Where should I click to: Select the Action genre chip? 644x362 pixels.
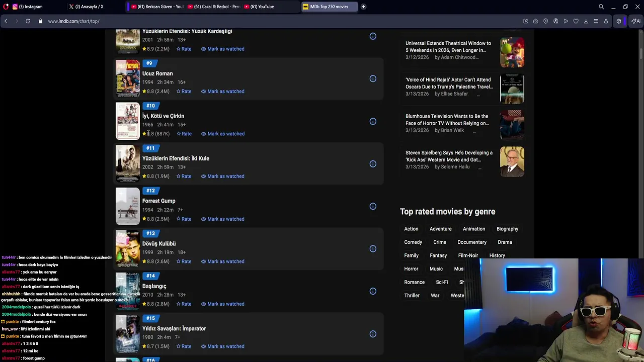411,229
